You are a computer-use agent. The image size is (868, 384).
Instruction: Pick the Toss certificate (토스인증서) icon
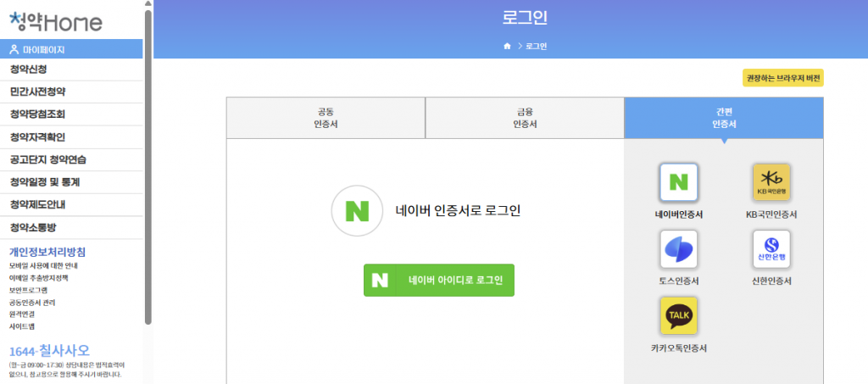pos(678,249)
